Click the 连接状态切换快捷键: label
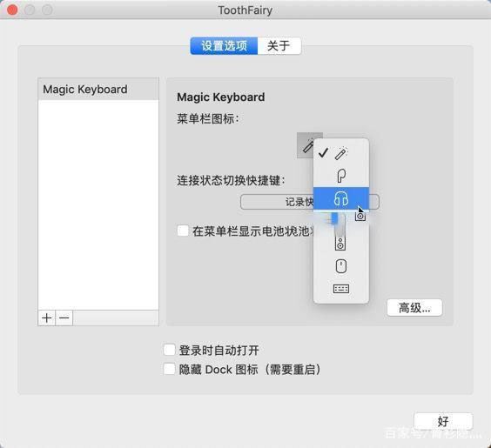491x448 pixels. [x=231, y=181]
